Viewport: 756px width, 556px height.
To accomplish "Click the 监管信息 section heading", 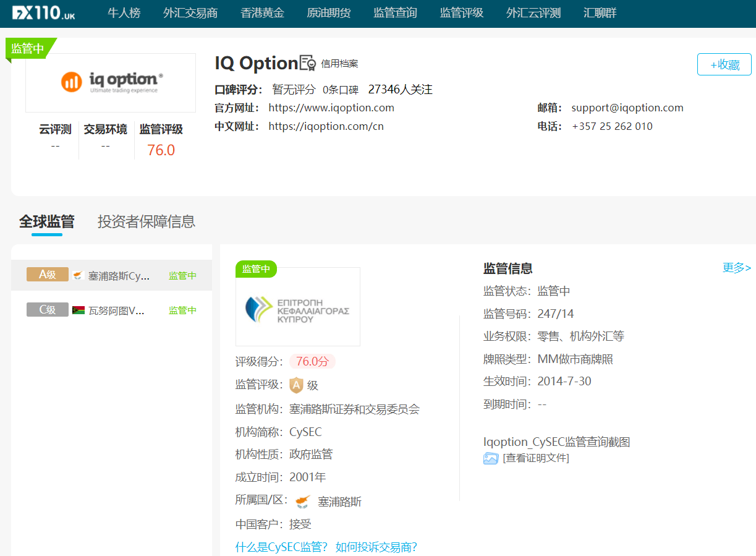I will click(x=508, y=268).
